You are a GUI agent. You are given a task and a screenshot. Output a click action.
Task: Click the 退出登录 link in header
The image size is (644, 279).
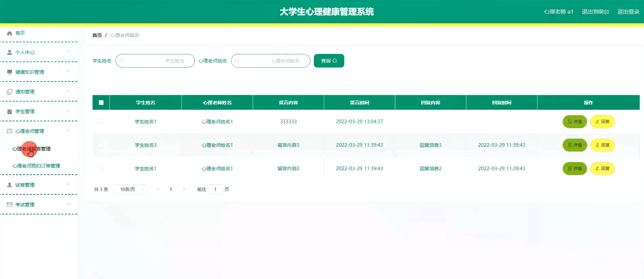[628, 12]
